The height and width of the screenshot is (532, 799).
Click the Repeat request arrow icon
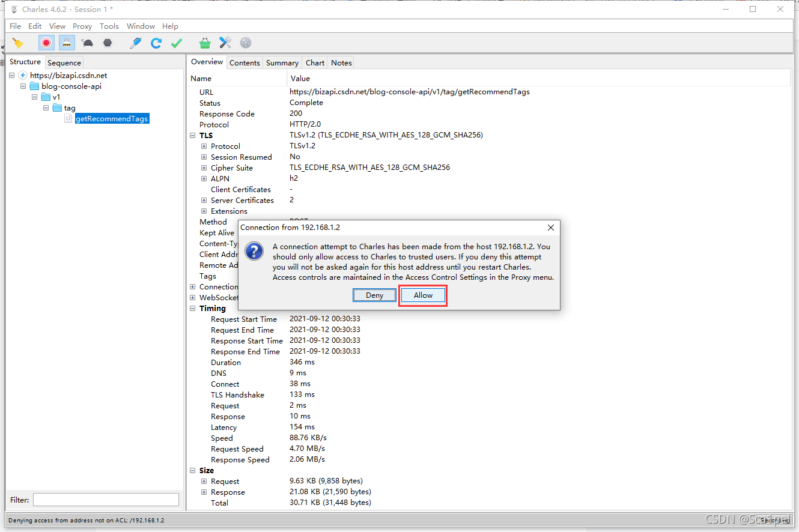coord(156,43)
